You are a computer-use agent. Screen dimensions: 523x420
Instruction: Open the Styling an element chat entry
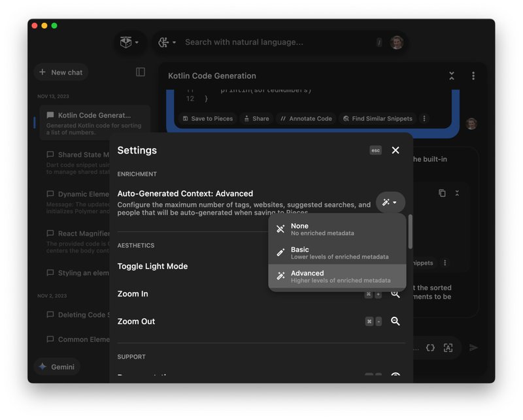point(78,272)
